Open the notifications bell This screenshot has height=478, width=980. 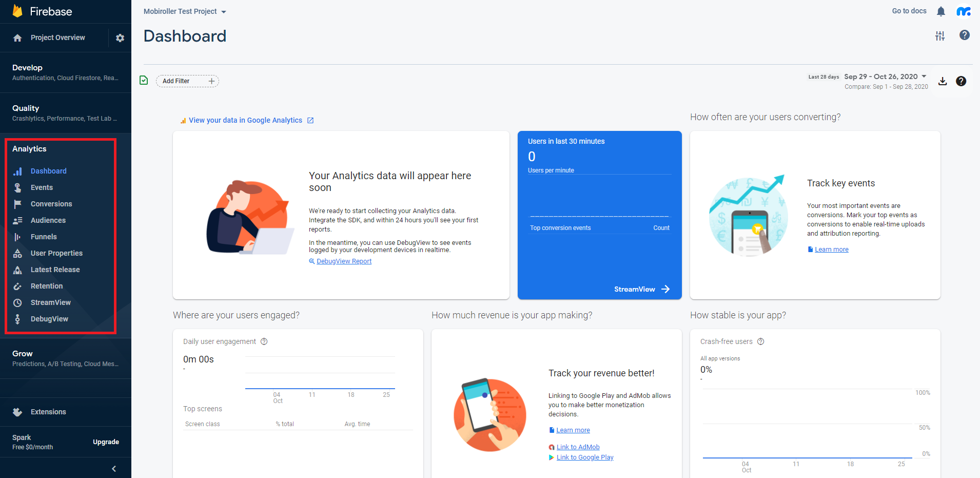[941, 11]
